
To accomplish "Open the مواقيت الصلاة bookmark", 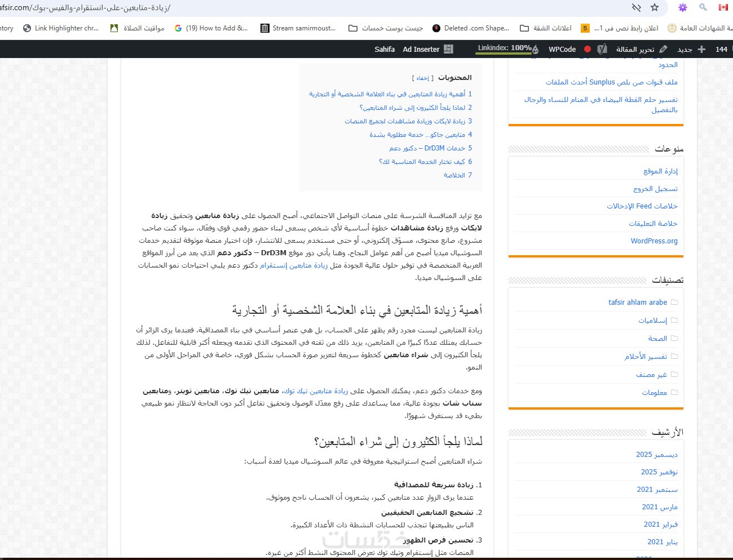I will pos(138,28).
